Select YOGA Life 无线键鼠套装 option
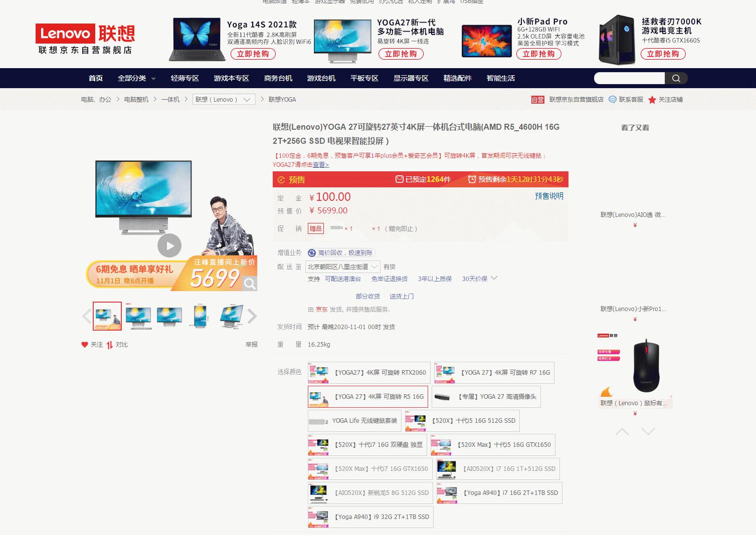This screenshot has width=756, height=535. [x=355, y=421]
